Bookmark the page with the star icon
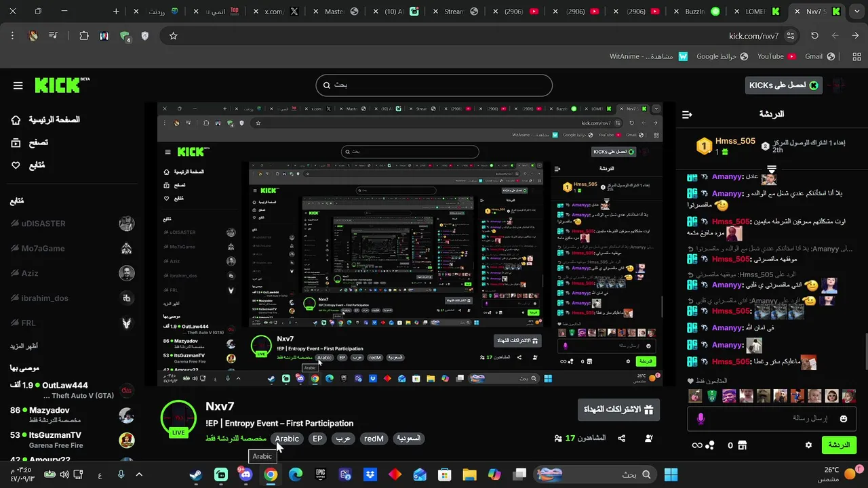This screenshot has height=488, width=868. pyautogui.click(x=173, y=36)
